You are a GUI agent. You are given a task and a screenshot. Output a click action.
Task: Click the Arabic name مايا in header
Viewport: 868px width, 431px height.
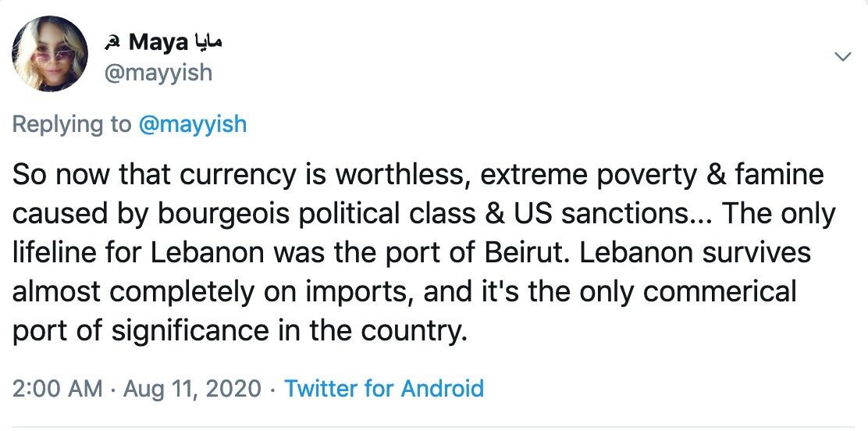click(x=208, y=42)
